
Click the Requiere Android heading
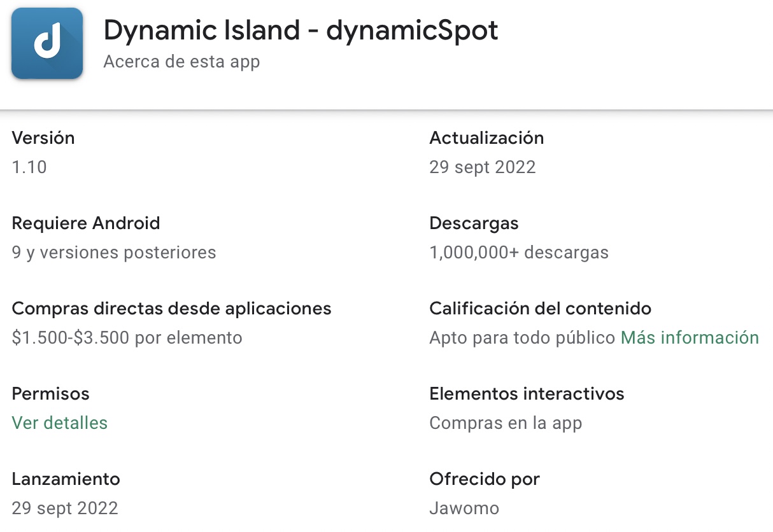[86, 223]
